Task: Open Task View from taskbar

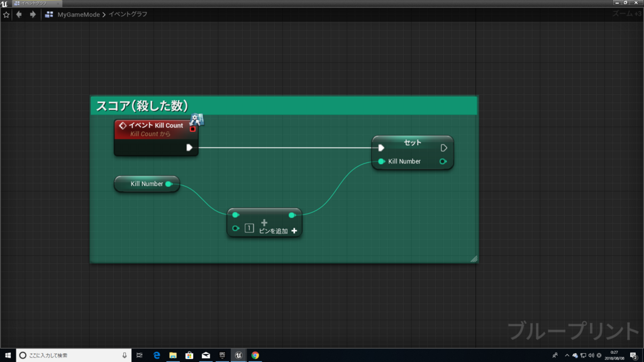Action: pos(140,356)
